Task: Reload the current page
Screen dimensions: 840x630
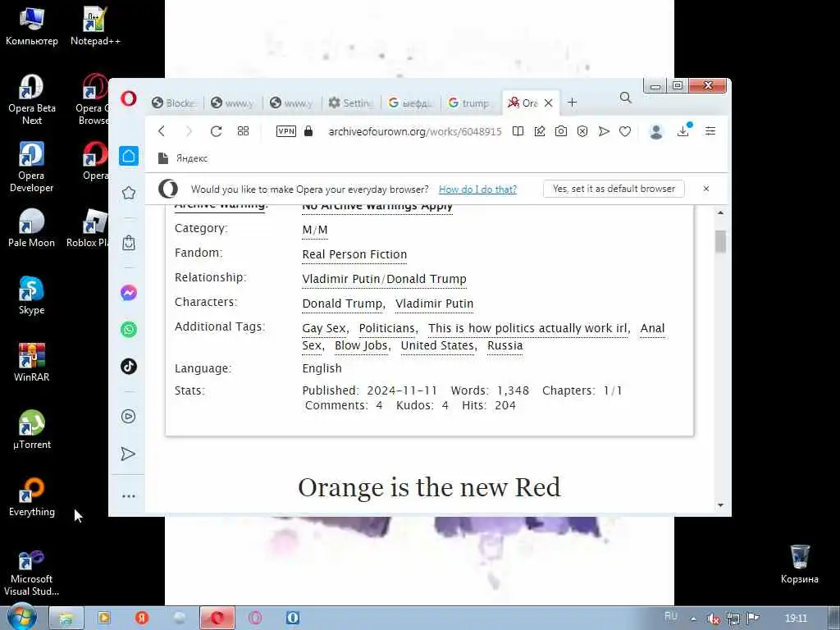Action: (216, 131)
